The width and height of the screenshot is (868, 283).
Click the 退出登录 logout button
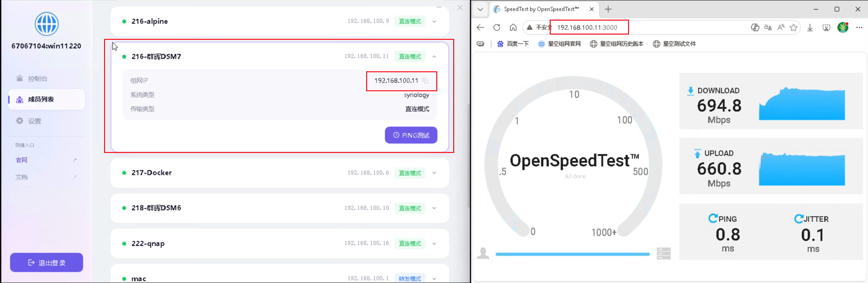point(47,262)
